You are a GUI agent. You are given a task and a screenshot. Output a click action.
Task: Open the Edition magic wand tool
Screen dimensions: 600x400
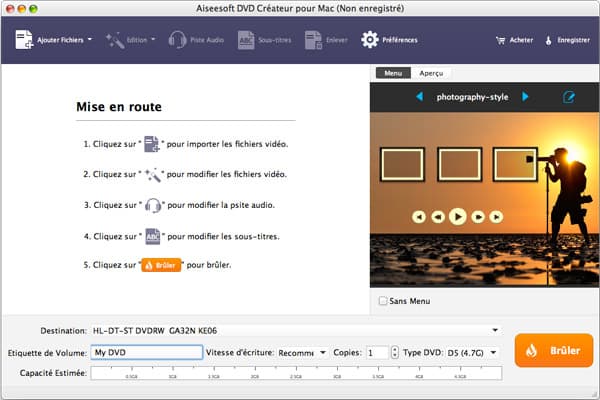[x=114, y=40]
